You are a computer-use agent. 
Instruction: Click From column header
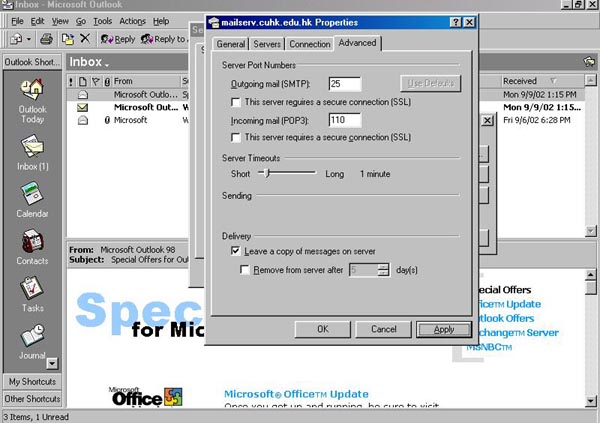145,81
